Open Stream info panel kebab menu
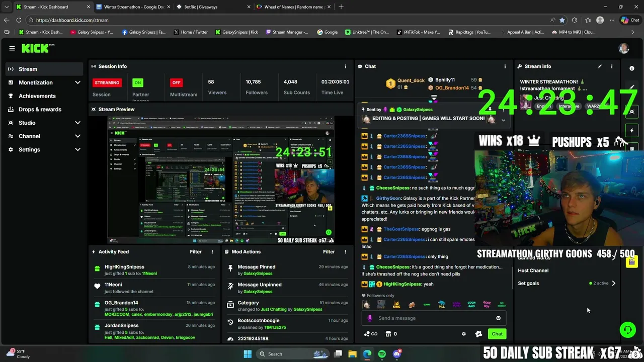 [612, 66]
